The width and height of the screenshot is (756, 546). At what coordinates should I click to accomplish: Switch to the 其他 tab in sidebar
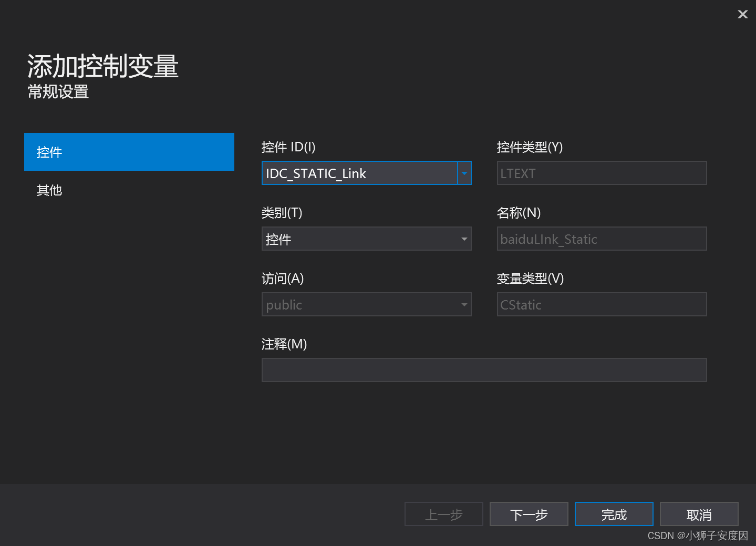click(49, 190)
